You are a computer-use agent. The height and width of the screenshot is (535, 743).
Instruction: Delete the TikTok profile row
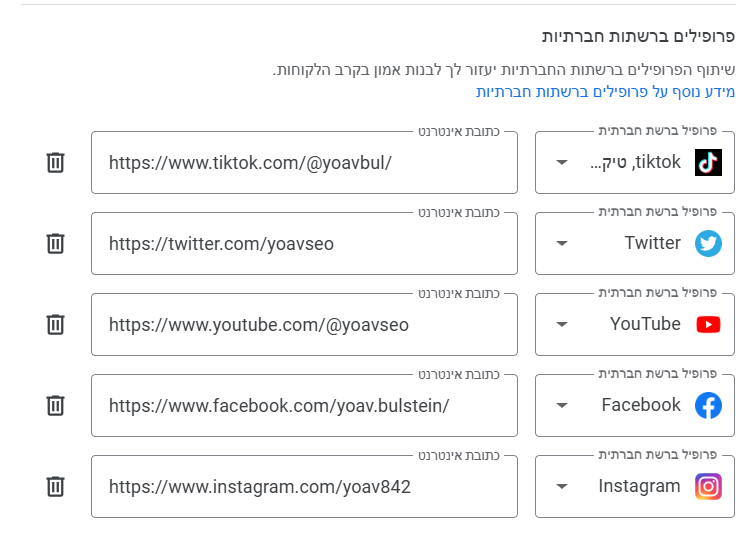[x=56, y=162]
